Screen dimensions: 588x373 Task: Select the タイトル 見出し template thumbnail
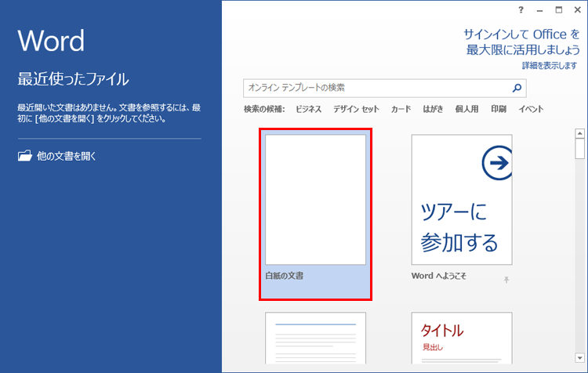point(462,339)
